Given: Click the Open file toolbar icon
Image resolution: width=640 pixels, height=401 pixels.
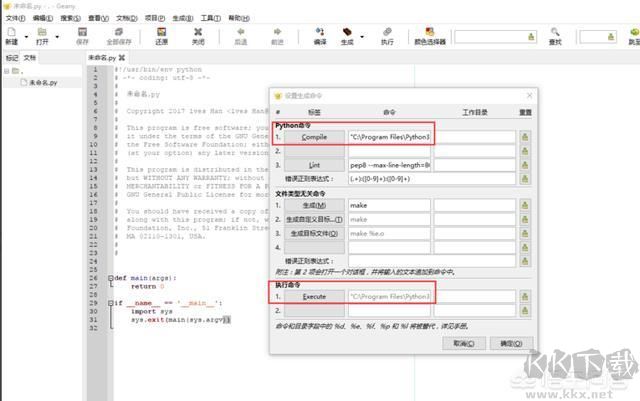Looking at the screenshot, I should click(x=42, y=33).
